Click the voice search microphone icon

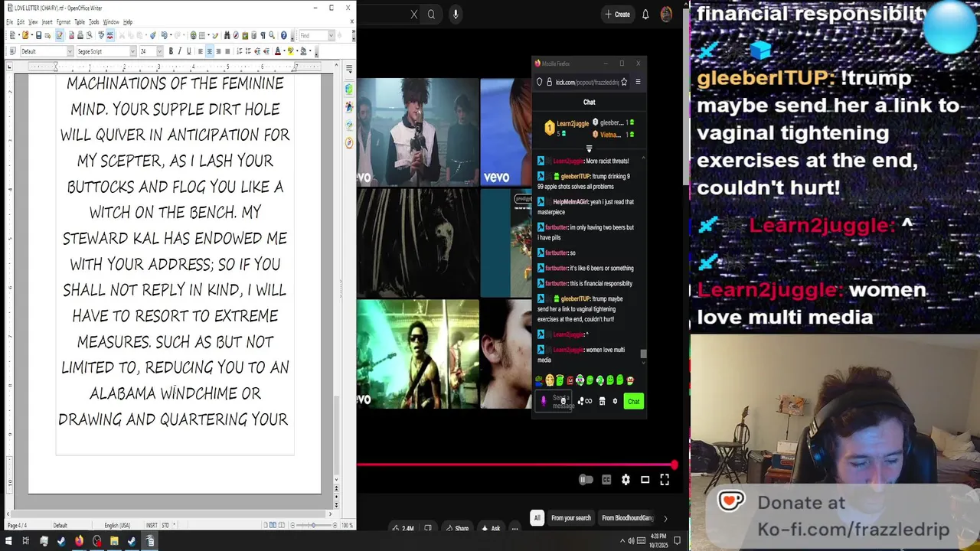tap(456, 14)
